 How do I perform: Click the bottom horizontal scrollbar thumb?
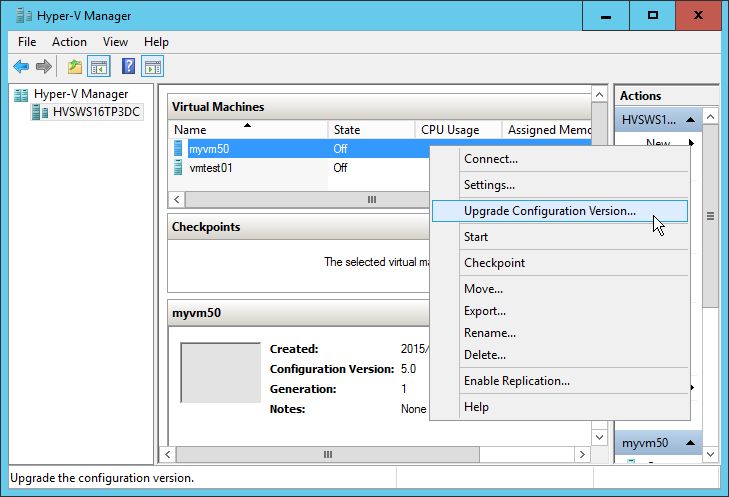point(328,455)
